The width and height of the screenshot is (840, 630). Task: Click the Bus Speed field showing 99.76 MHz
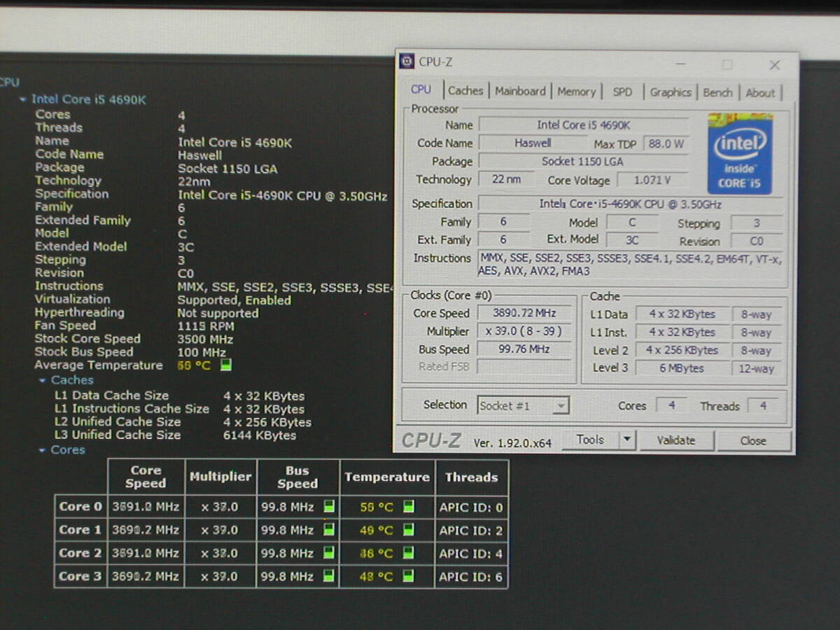point(524,349)
